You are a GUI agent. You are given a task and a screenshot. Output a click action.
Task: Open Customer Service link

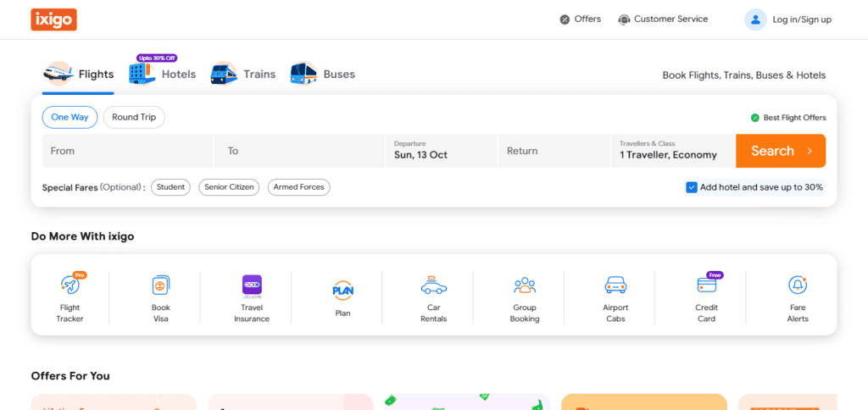[671, 19]
